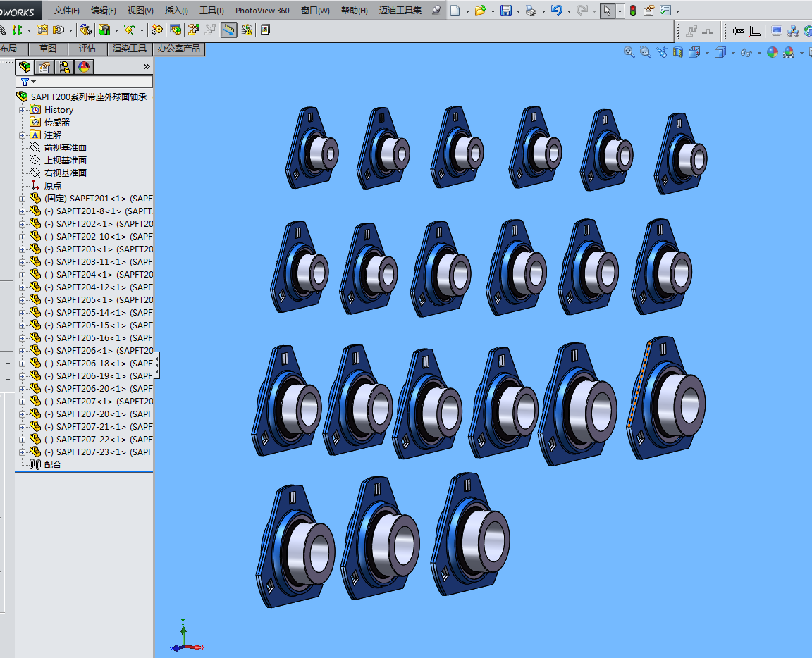Save the assembly with the floppy icon
The width and height of the screenshot is (812, 658).
click(506, 11)
